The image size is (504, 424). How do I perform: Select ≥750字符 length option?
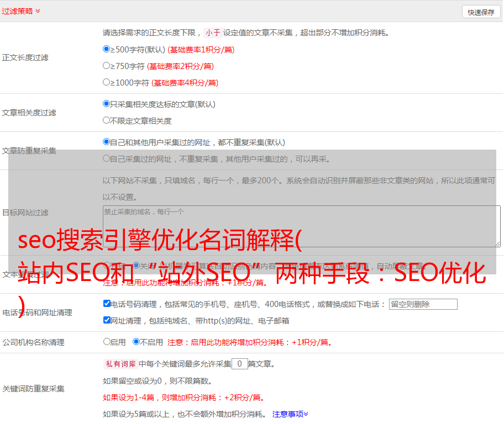(x=106, y=66)
